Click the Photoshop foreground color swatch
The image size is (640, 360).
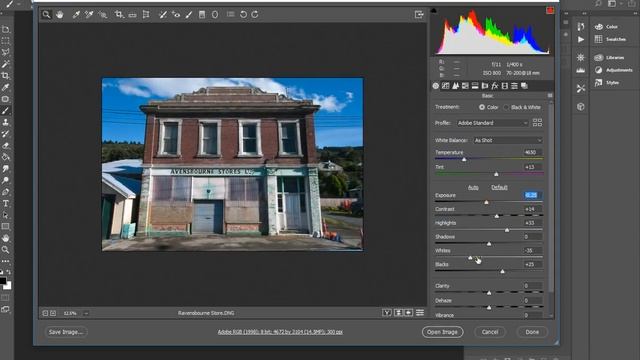[3, 281]
